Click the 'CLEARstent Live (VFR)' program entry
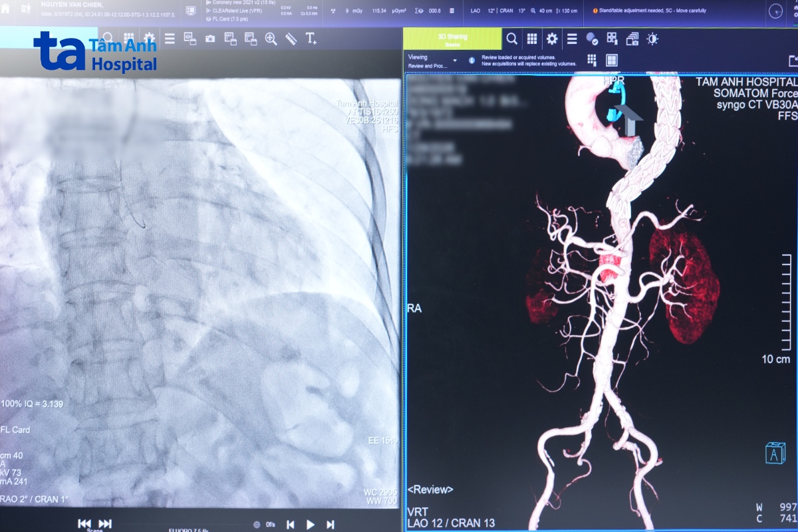798x532 pixels. [238, 11]
